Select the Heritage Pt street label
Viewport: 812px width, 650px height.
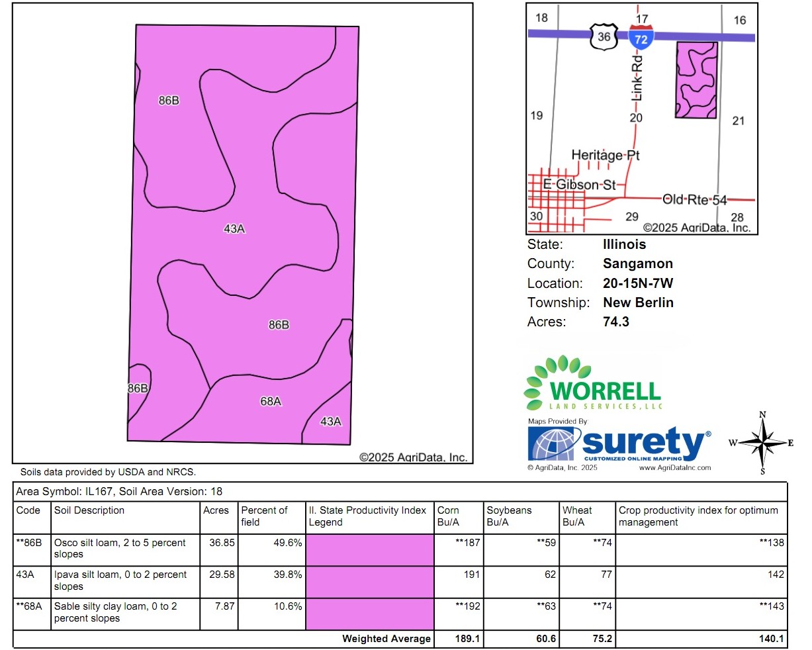click(x=605, y=155)
